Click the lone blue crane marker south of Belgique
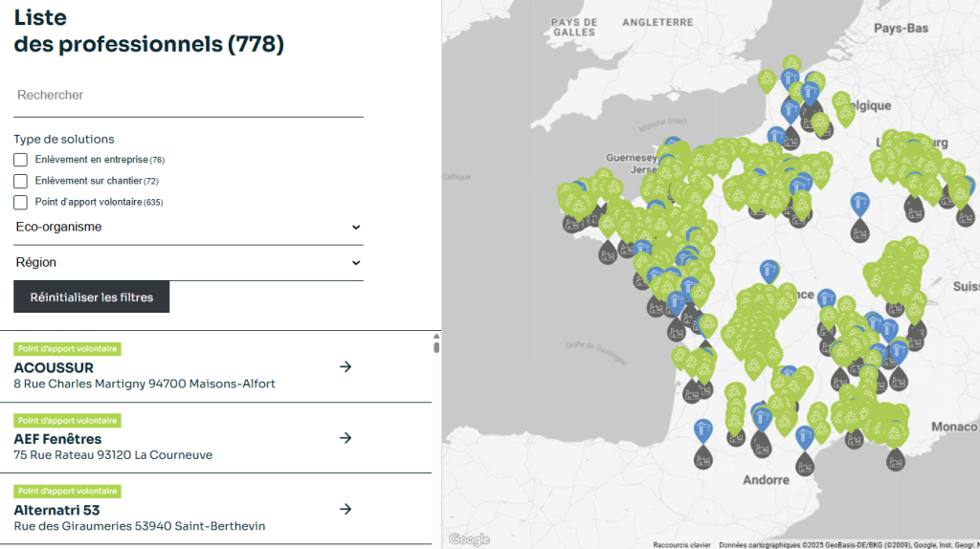 [859, 203]
